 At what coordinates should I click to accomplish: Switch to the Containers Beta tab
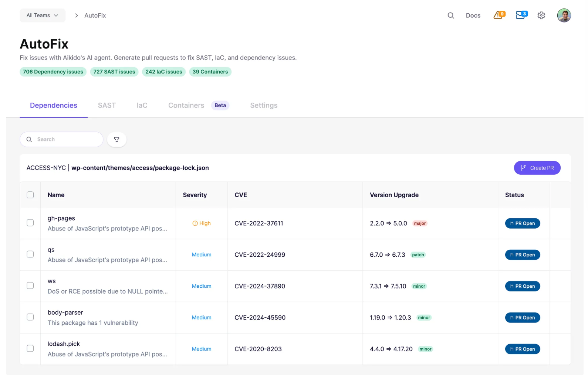click(199, 105)
